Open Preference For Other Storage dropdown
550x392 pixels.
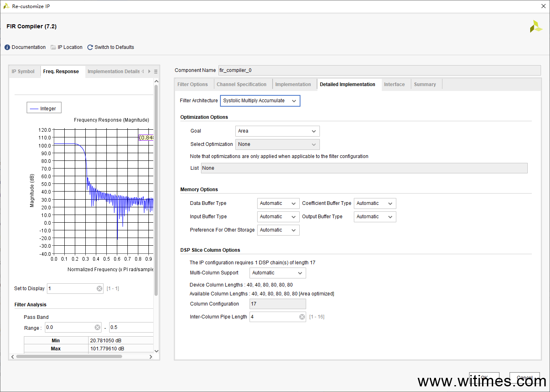click(x=278, y=230)
